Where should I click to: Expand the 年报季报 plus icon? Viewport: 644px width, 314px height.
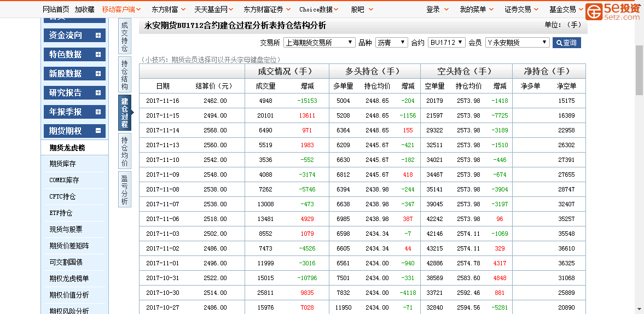[x=98, y=112]
